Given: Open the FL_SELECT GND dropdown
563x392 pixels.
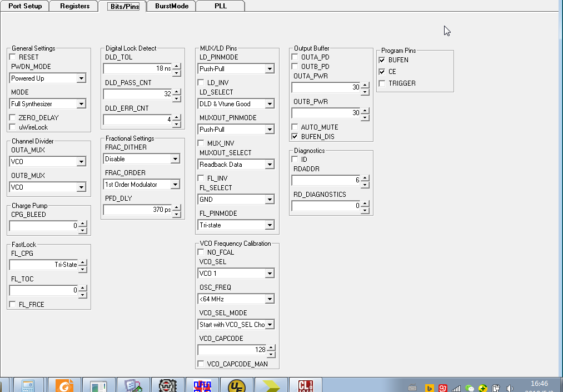Looking at the screenshot, I should coord(270,200).
